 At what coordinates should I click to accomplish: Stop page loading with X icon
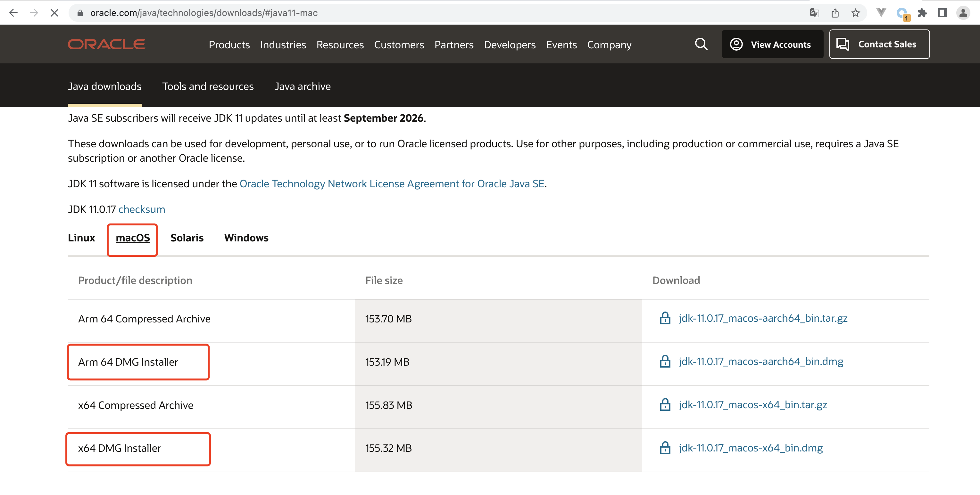(54, 13)
